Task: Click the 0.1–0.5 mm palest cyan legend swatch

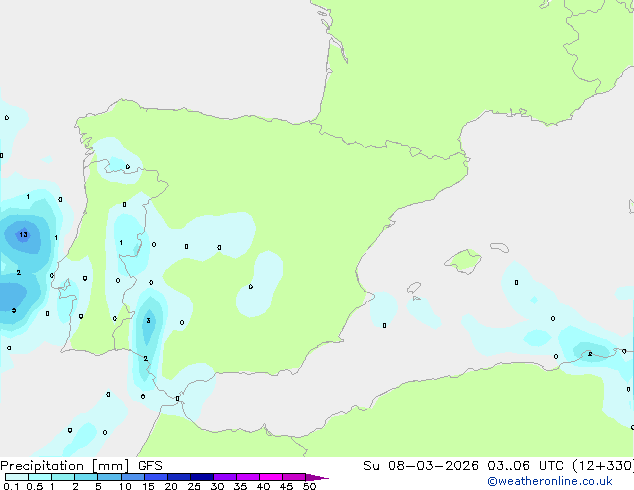Action: 17,477
